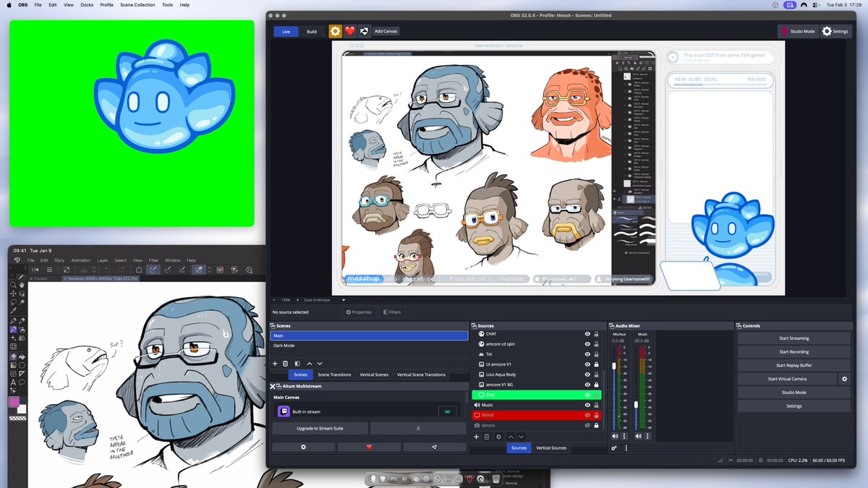Open Music channel three-dot menu

[x=648, y=436]
